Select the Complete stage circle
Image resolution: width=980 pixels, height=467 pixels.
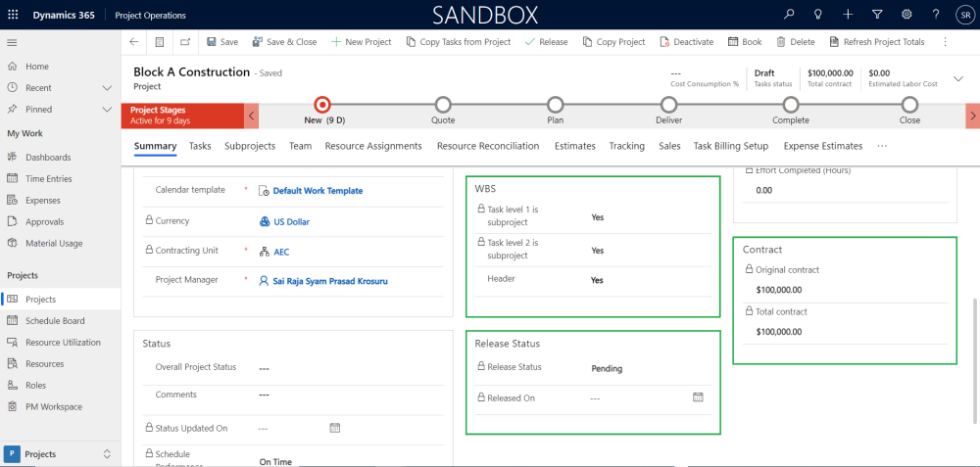[x=791, y=104]
